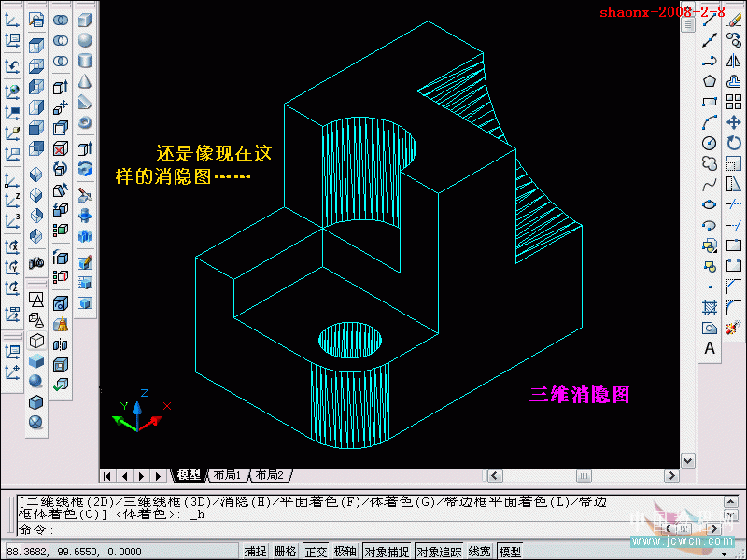Click the 命令 command line input
The width and height of the screenshot is (747, 560).
[x=369, y=529]
